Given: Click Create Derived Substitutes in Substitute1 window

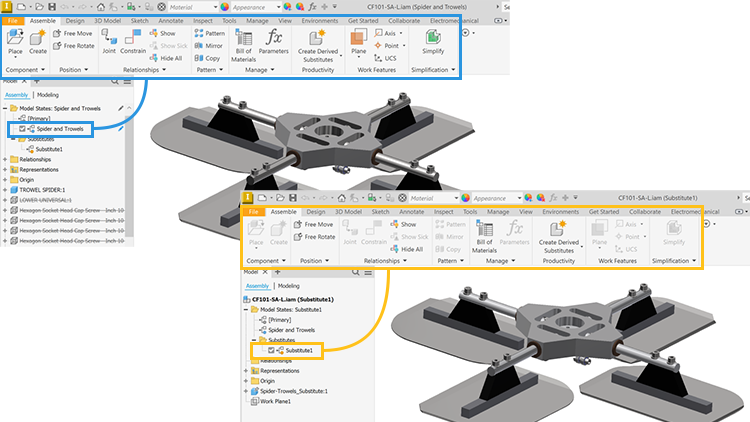Looking at the screenshot, I should point(559,237).
